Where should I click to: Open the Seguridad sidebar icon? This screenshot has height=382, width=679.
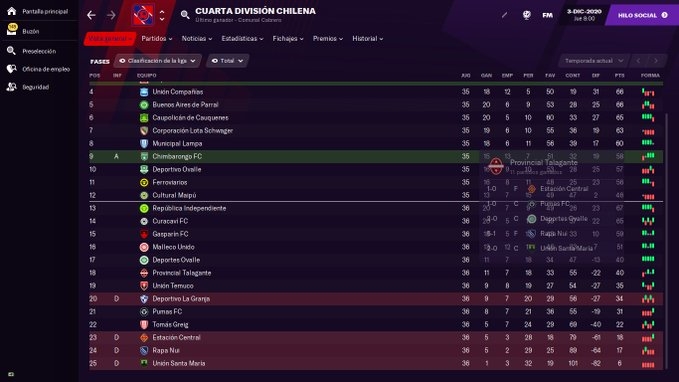point(11,87)
